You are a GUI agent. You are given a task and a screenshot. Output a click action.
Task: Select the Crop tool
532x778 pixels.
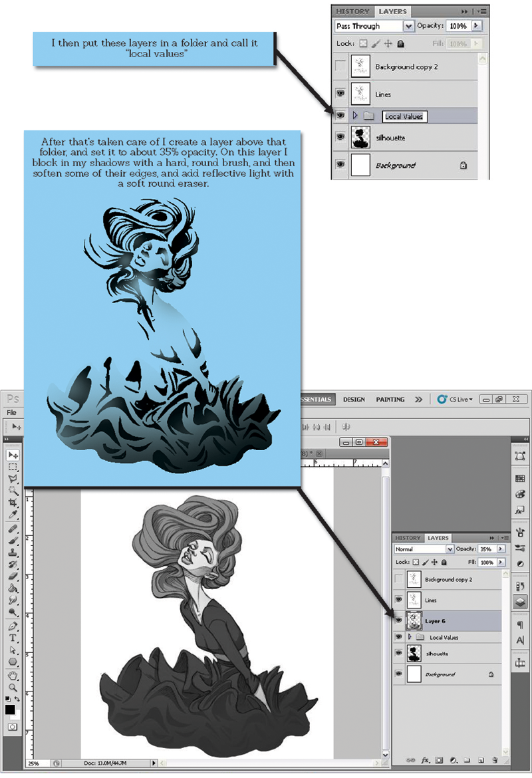tap(13, 504)
